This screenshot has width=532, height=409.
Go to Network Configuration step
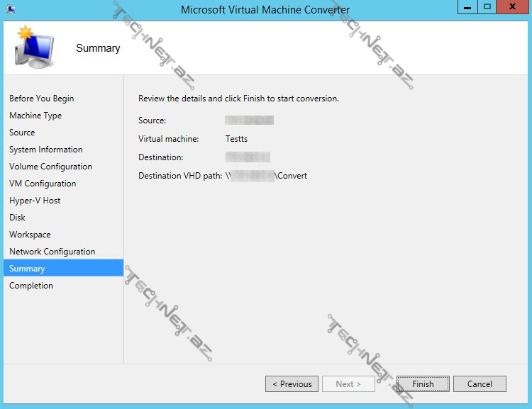coord(52,252)
